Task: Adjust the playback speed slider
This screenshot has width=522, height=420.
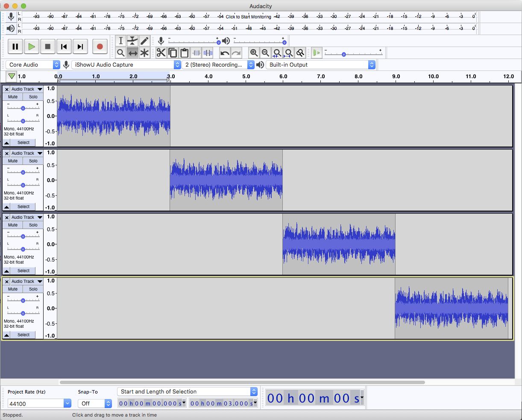Action: coord(344,54)
